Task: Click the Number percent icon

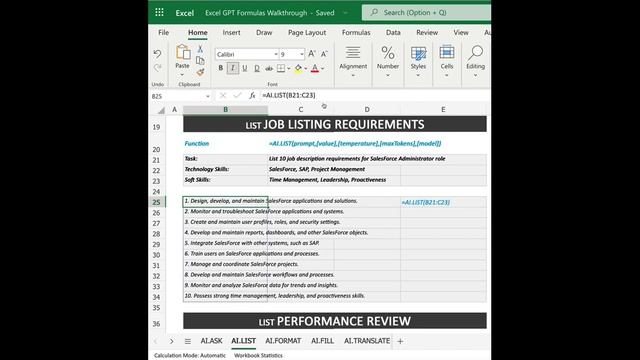Action: tap(388, 53)
